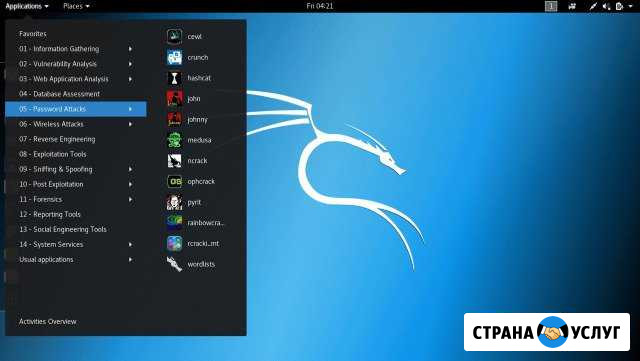Expand the Information Gathering submenu arrow
Screen dimensions: 640x361
(130, 49)
